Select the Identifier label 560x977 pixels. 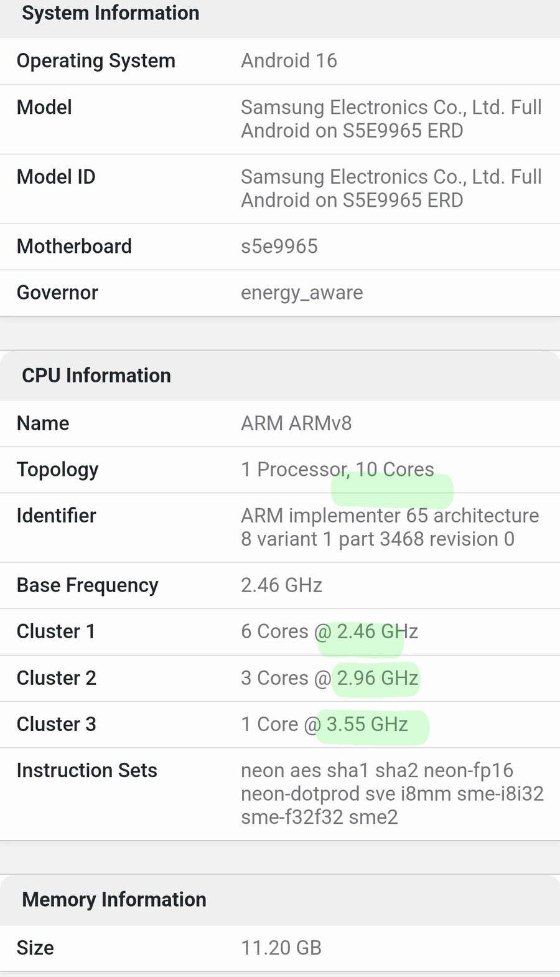[56, 516]
